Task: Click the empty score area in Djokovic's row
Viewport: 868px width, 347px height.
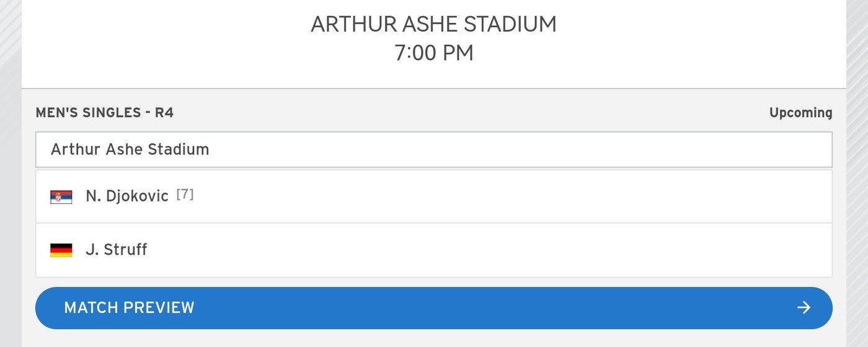Action: pyautogui.click(x=515, y=196)
